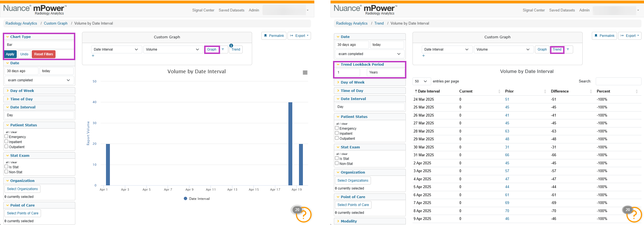Click the blue bar at Apr 1 on chart

pos(108,165)
